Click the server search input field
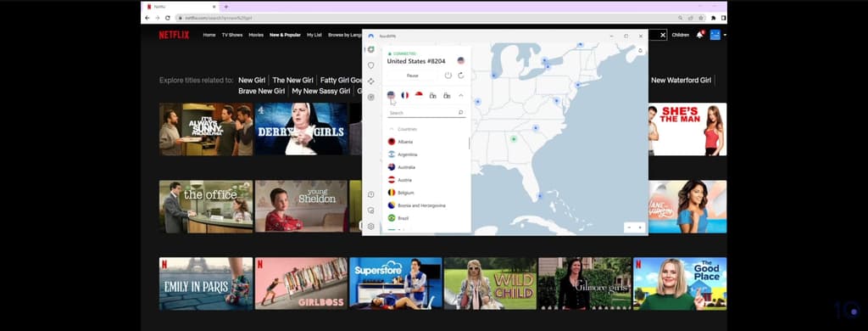Image resolution: width=868 pixels, height=331 pixels. coord(426,113)
